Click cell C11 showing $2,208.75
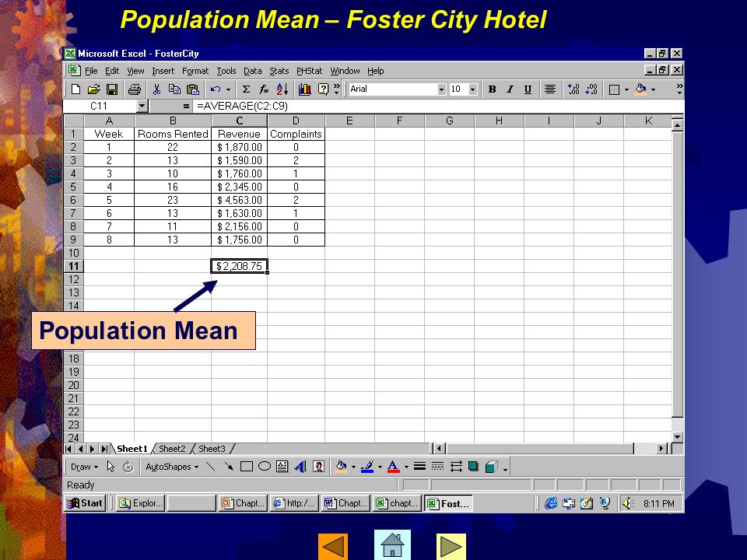 (239, 266)
